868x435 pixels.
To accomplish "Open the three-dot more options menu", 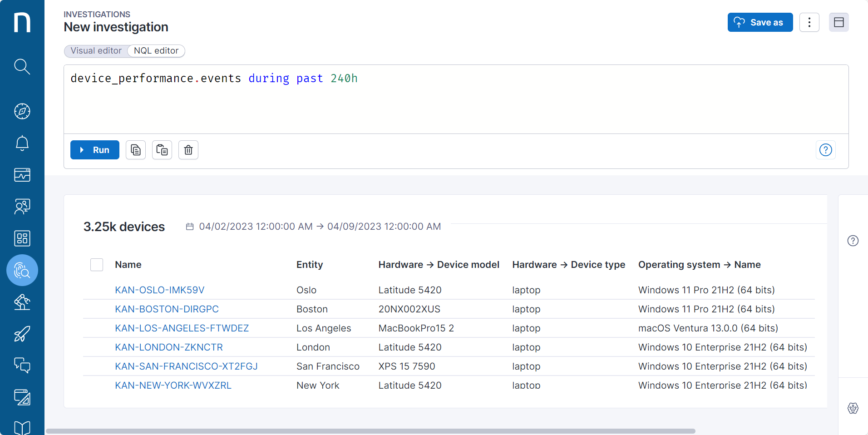I will tap(809, 22).
